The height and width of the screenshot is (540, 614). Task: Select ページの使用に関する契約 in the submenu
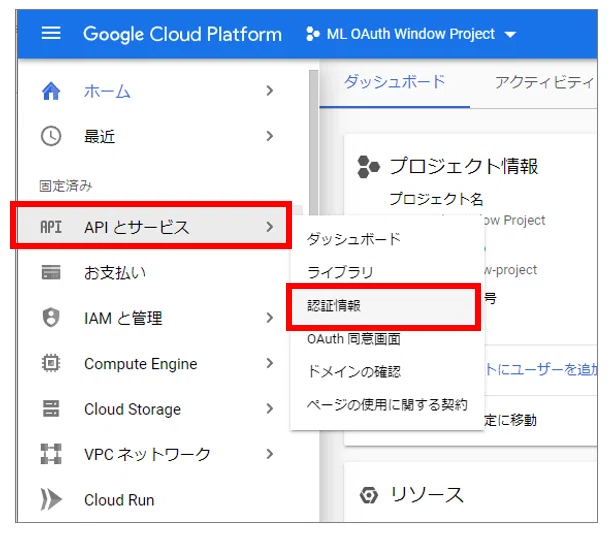coord(387,405)
